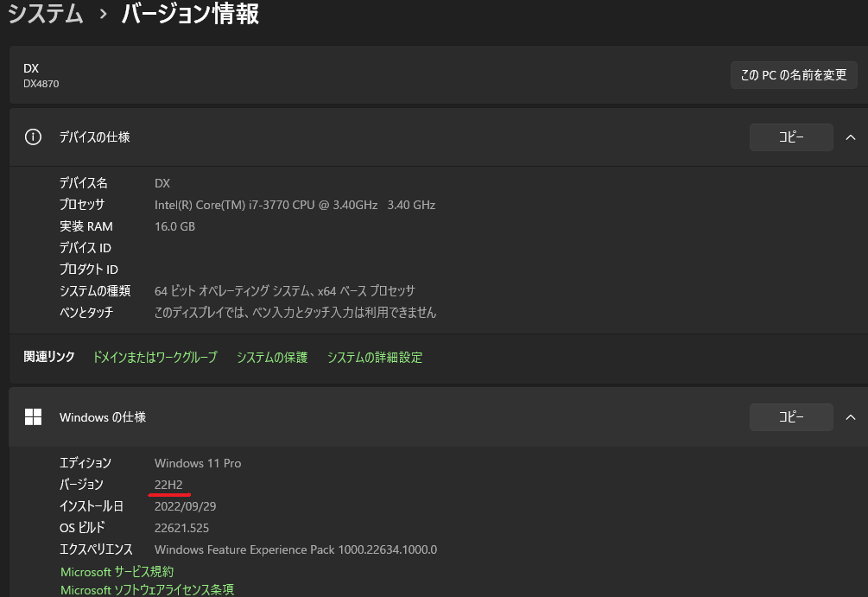868x597 pixels.
Task: Click the ペンとタッチ label
Action: tap(86, 313)
